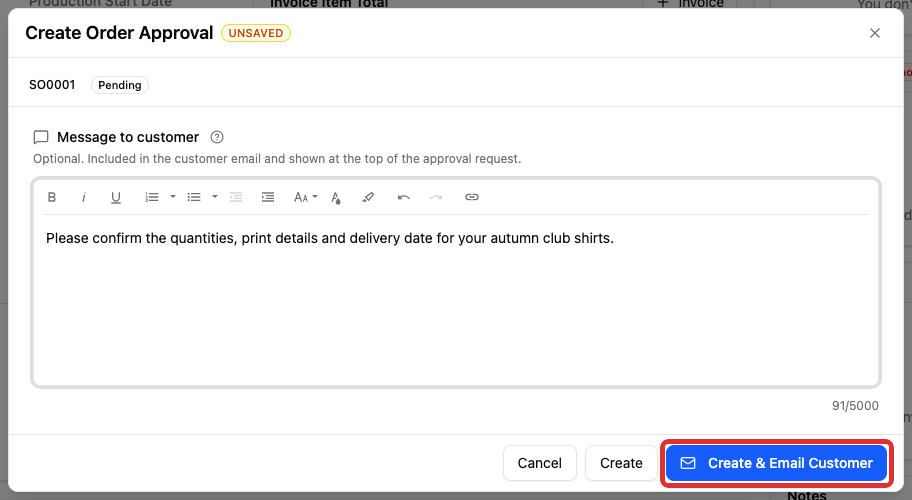The width and height of the screenshot is (912, 500).
Task: Open the font size dropdown
Action: [305, 197]
